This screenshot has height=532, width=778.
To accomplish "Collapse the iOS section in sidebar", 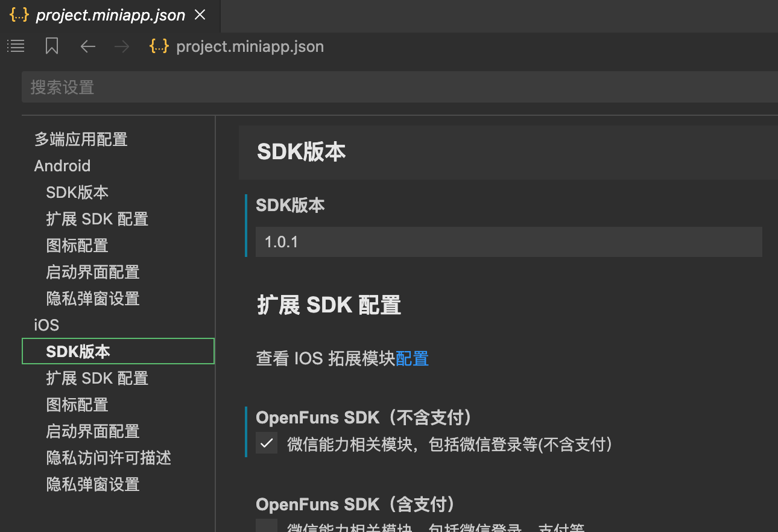I will click(x=46, y=325).
